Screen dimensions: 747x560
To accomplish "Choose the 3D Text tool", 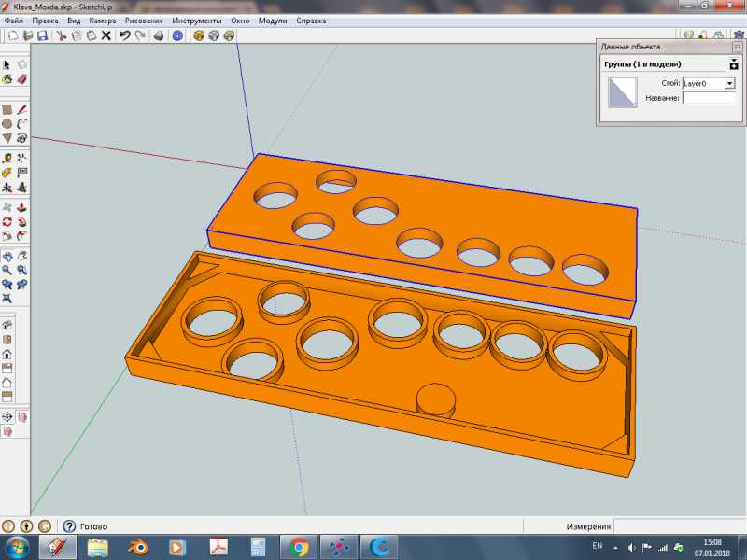I will click(x=21, y=188).
